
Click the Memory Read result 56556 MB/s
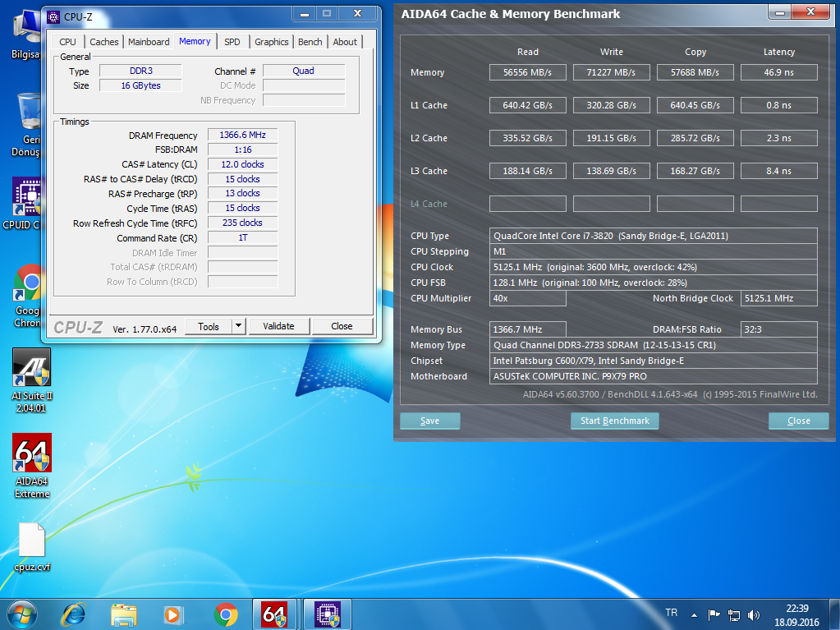tap(528, 72)
